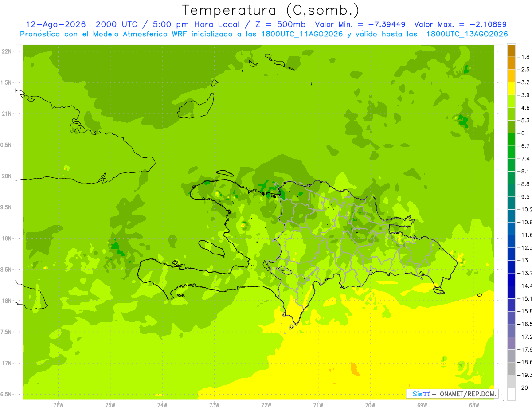Click the '-20' colorbar label
Viewport: 532px width, 411px height.
click(524, 388)
